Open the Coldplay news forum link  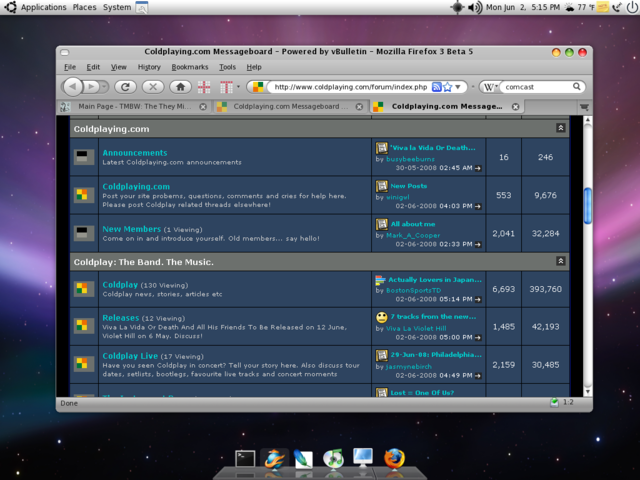pyautogui.click(x=120, y=285)
